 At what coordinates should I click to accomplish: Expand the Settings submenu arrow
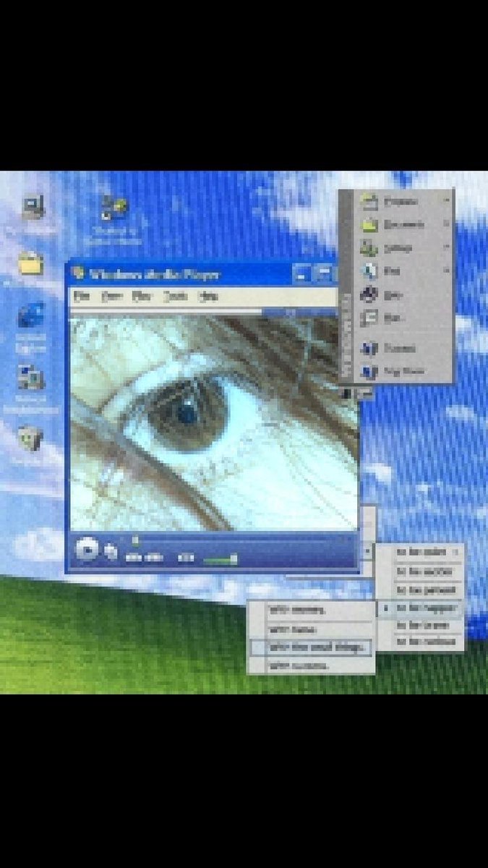446,248
